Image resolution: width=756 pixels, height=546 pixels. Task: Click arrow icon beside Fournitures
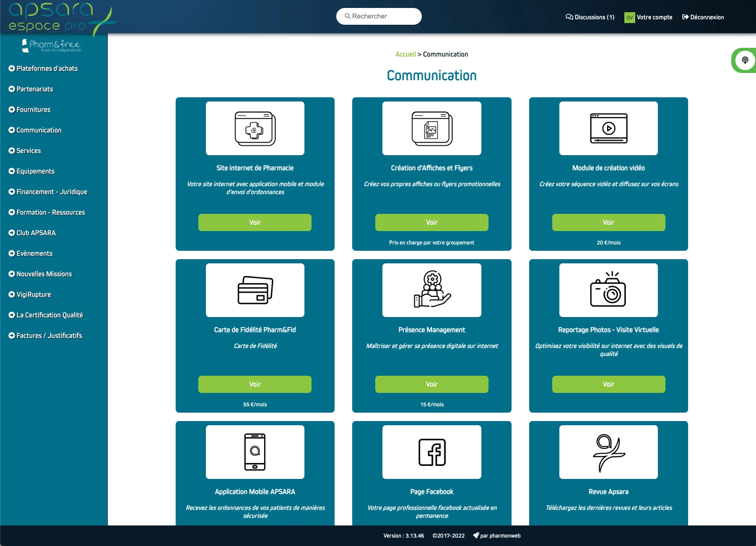point(12,109)
